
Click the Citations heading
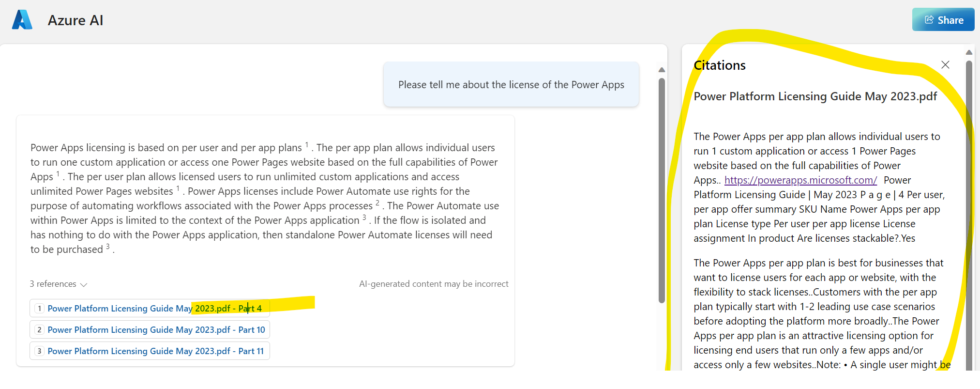pyautogui.click(x=720, y=65)
